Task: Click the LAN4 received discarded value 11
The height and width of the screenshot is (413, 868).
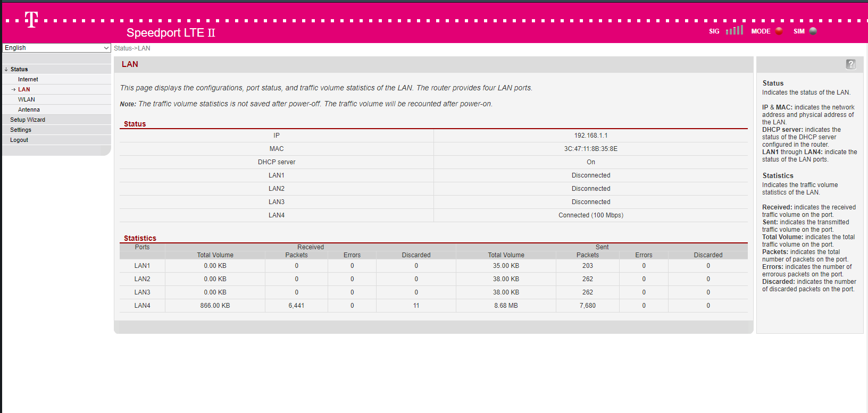Action: point(416,306)
